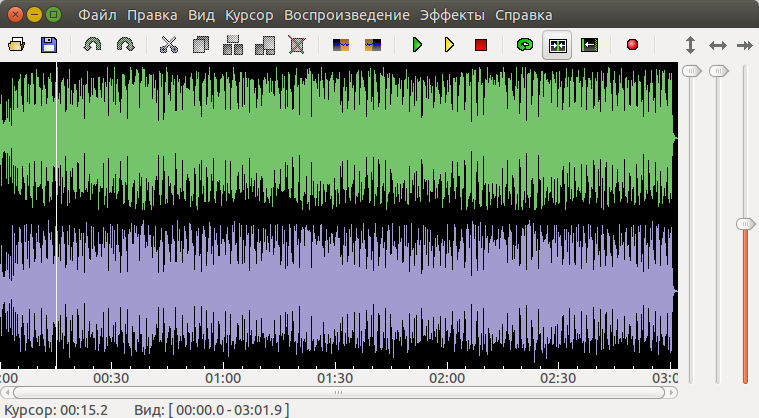Open the Воспроизведение menu

(347, 15)
